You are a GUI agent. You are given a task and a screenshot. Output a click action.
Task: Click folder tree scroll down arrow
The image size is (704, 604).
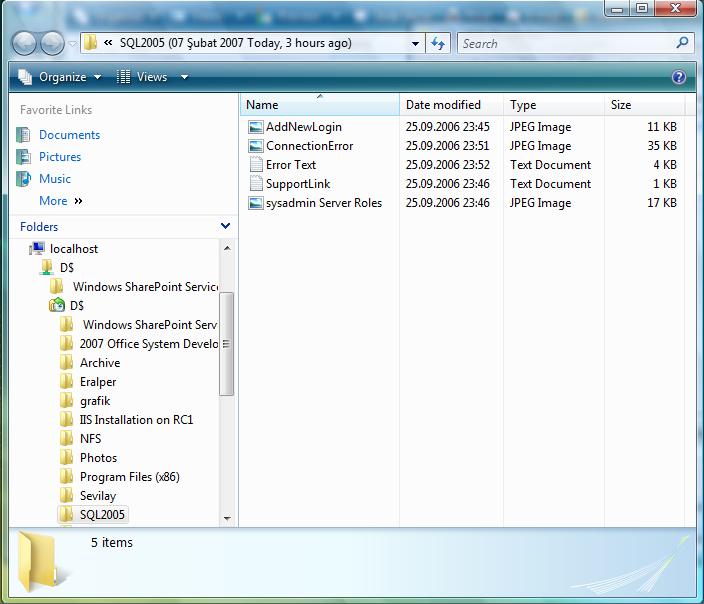click(227, 519)
